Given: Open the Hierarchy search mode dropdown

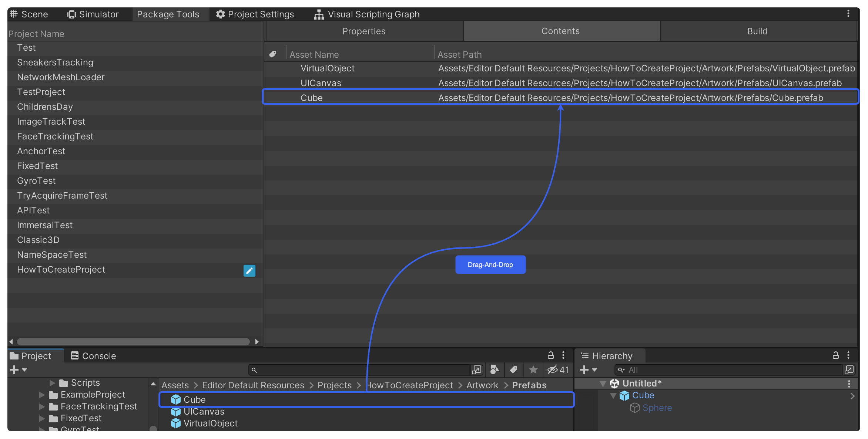Looking at the screenshot, I should pos(621,369).
